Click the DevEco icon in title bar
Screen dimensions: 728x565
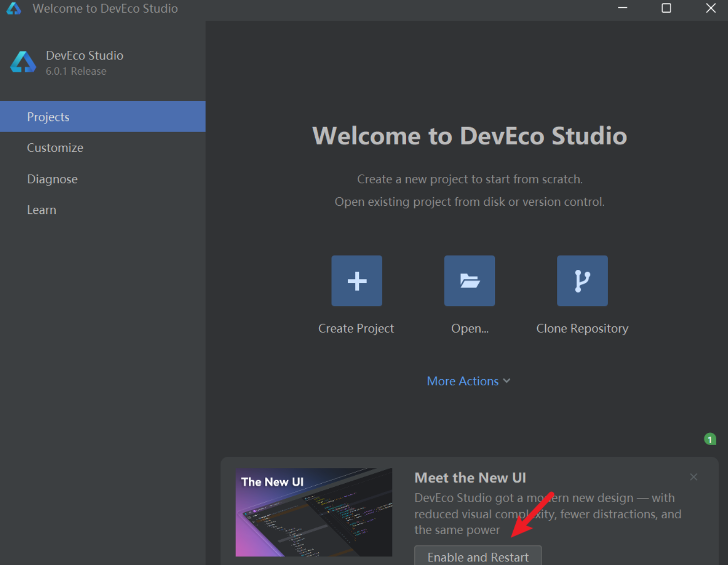point(14,8)
